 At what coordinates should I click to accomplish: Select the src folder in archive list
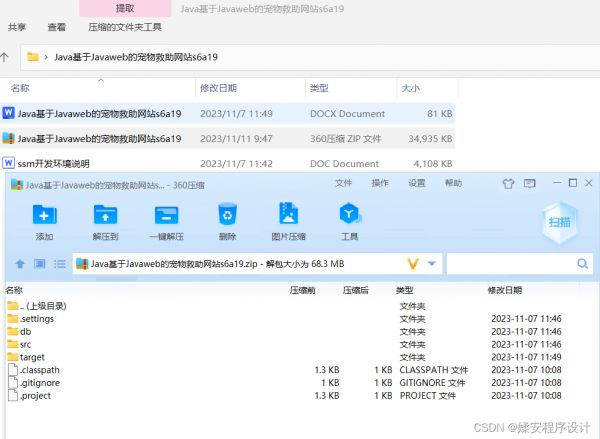[26, 344]
